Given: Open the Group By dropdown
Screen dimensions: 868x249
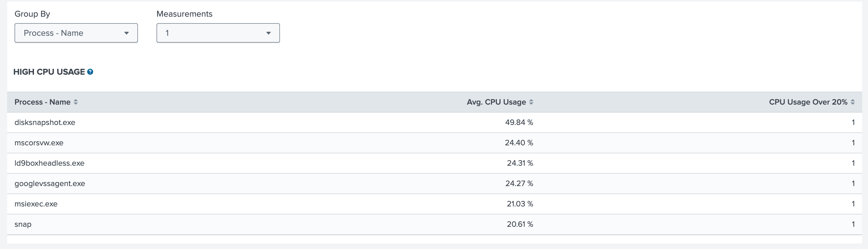Looking at the screenshot, I should [x=76, y=33].
